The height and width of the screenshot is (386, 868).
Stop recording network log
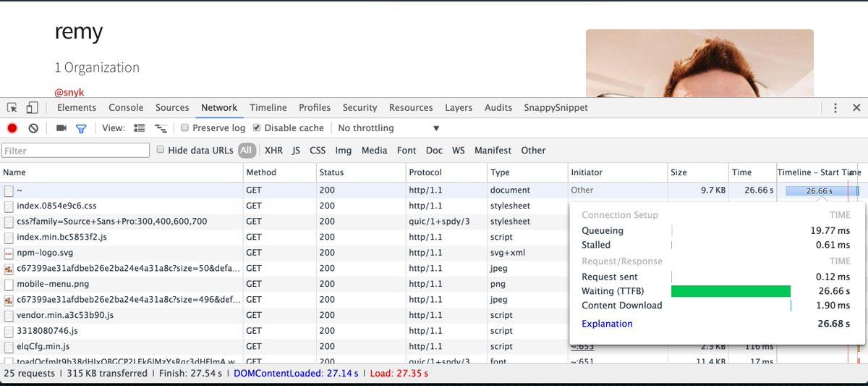pos(12,128)
